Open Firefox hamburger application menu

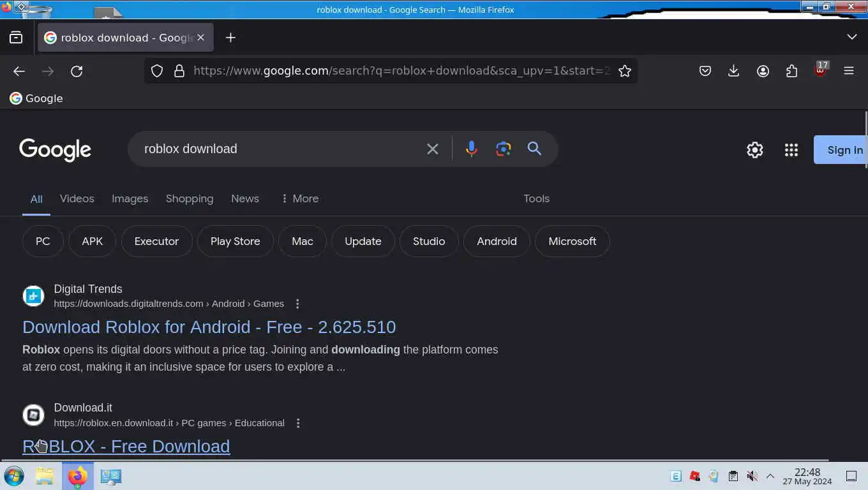849,71
